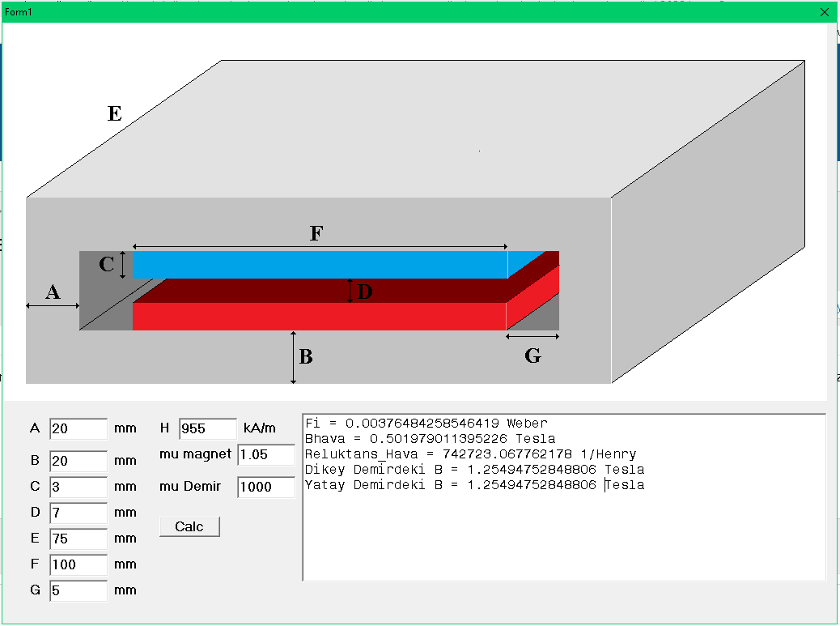Select the B input field containing 20

[x=78, y=461]
